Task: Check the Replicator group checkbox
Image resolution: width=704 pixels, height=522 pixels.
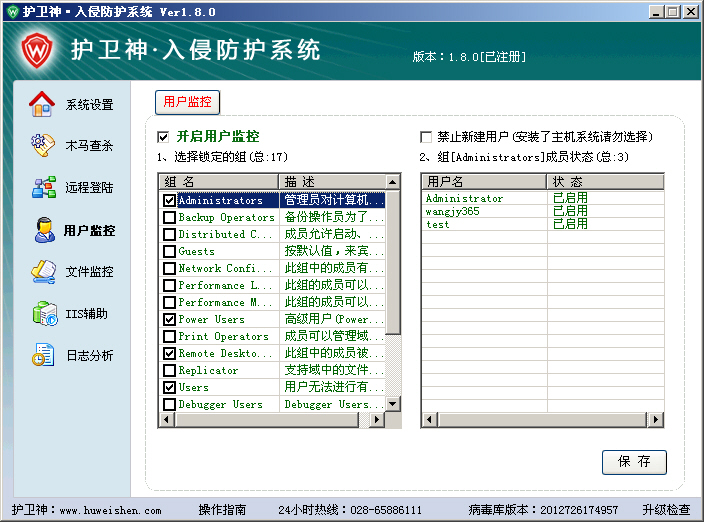Action: (169, 370)
